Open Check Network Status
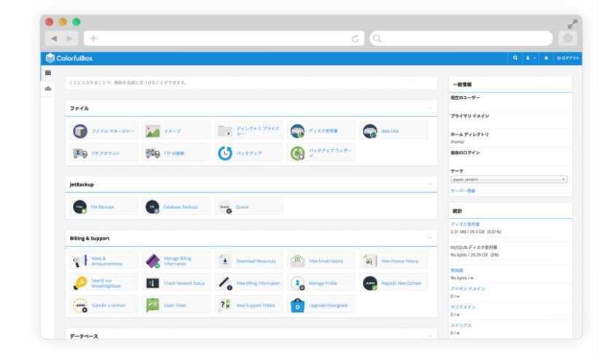615x364 pixels. (176, 283)
